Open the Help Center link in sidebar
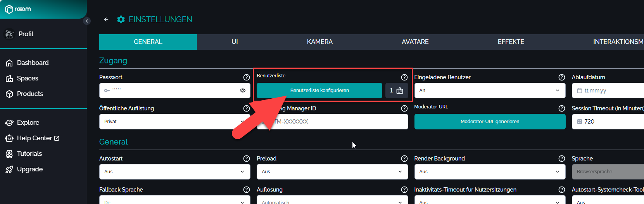This screenshot has height=204, width=644. click(x=34, y=138)
